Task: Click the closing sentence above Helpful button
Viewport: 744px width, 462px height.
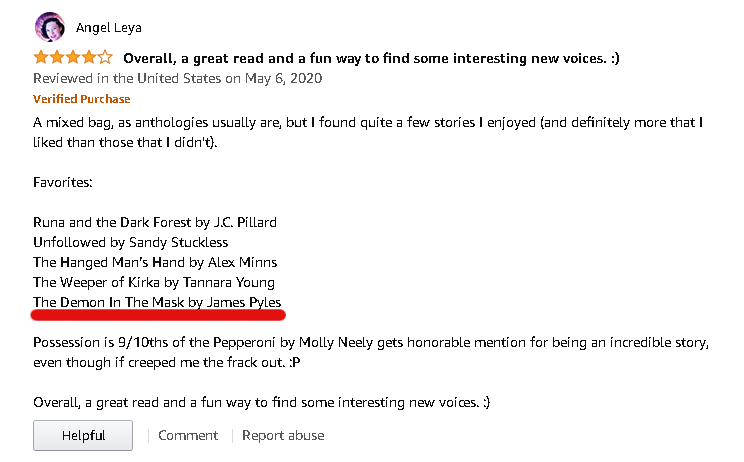Action: pos(261,402)
